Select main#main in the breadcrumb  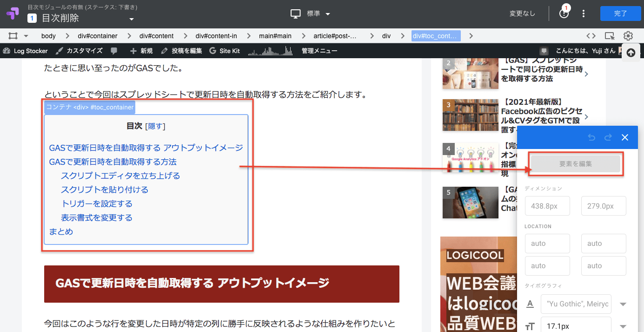(x=275, y=36)
